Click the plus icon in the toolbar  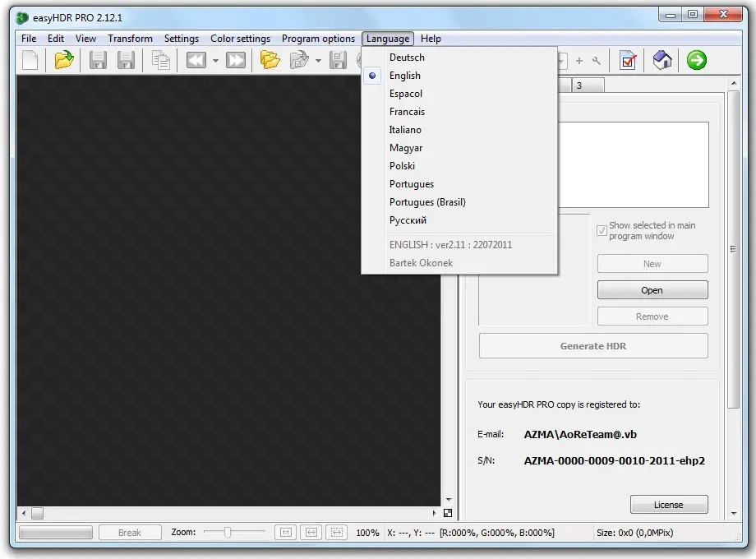click(x=579, y=61)
